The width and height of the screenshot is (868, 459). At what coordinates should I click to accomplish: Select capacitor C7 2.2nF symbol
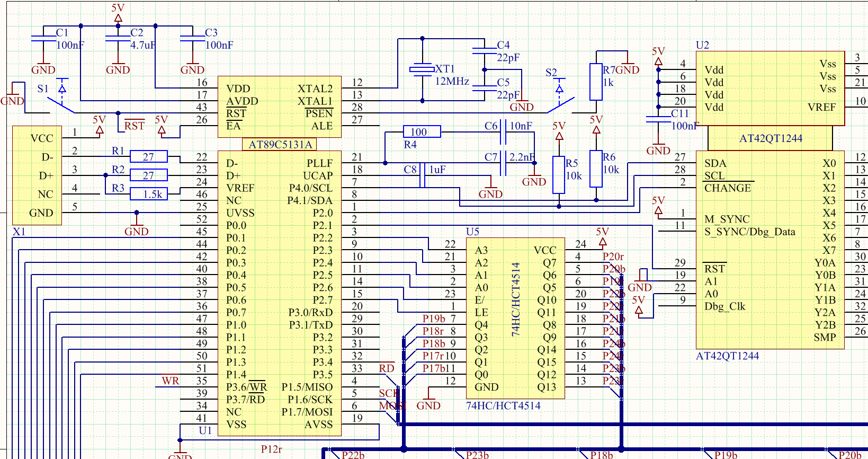coord(504,163)
